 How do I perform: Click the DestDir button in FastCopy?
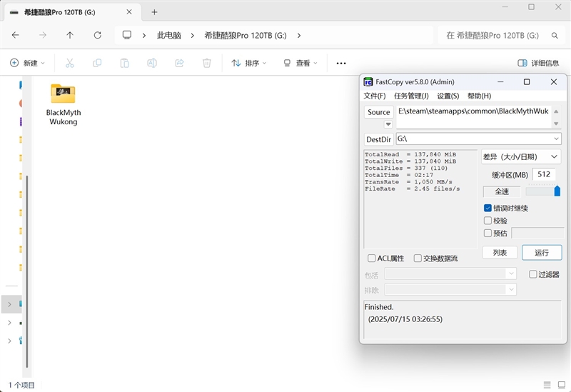(x=379, y=139)
